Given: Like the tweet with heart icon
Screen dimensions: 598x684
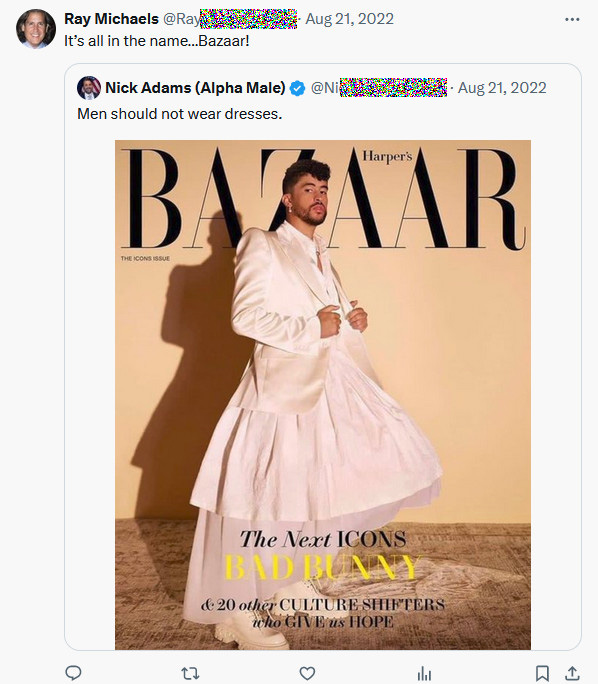Looking at the screenshot, I should 307,673.
